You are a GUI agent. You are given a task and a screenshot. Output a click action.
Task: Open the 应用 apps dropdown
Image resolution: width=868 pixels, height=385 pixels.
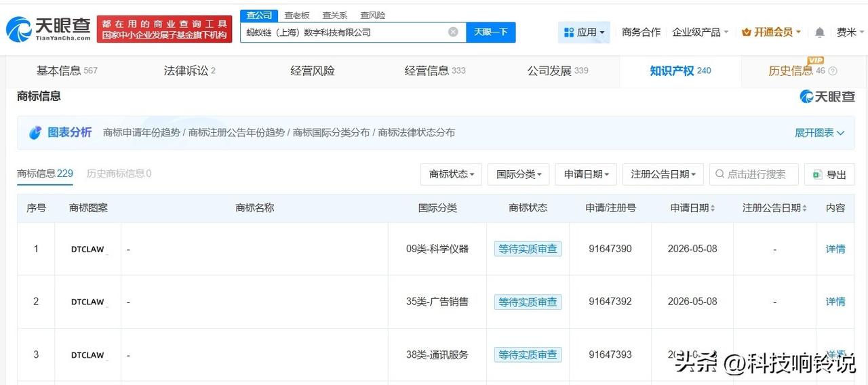[x=584, y=32]
